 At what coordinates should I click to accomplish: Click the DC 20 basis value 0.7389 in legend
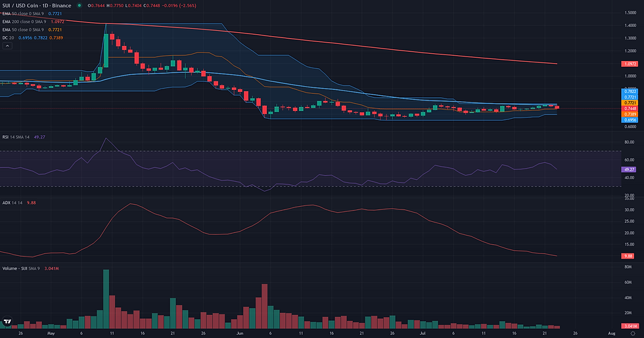pos(57,38)
